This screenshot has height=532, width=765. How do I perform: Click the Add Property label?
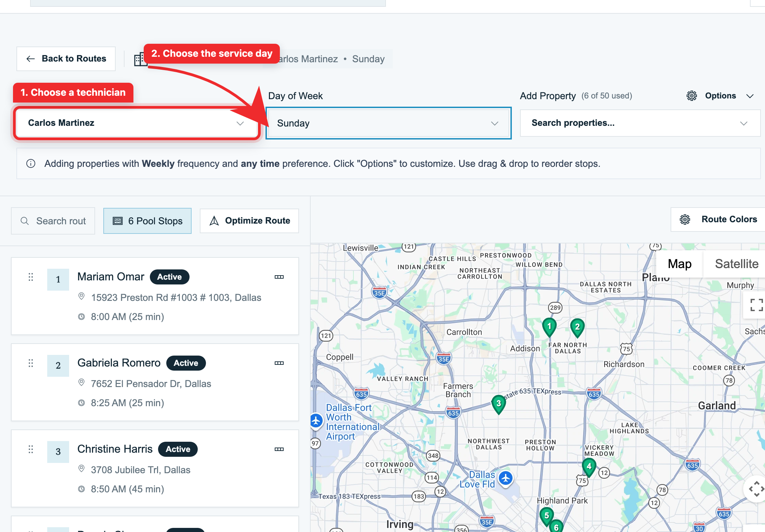[x=548, y=96]
